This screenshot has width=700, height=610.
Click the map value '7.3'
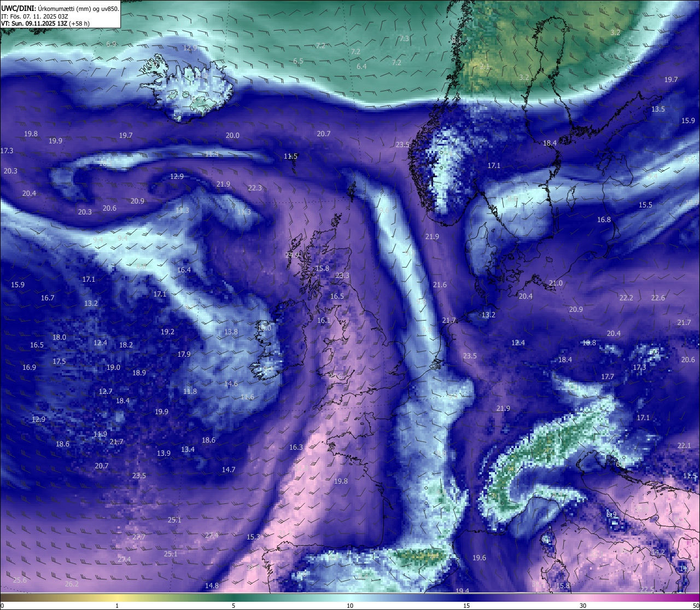tap(404, 38)
